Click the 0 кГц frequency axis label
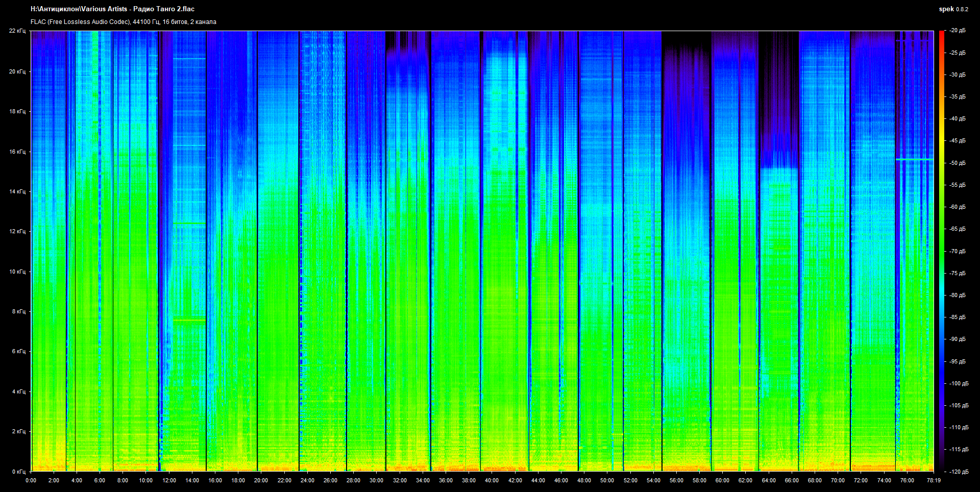980x492 pixels. coord(19,472)
